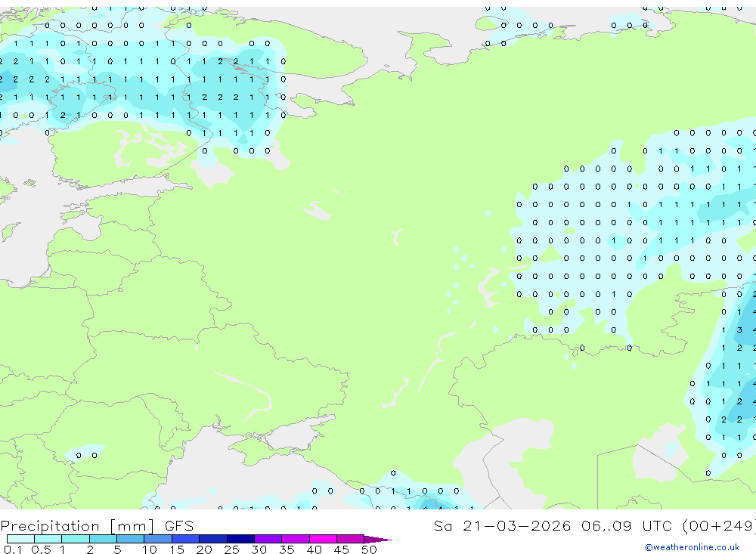The width and height of the screenshot is (756, 554).
Task: Click the '45' legend scale label
Action: point(342,549)
